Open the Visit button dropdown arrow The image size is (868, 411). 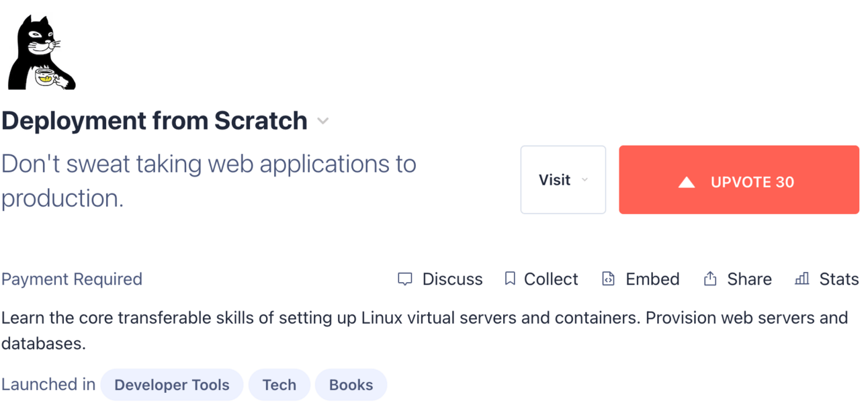point(584,180)
